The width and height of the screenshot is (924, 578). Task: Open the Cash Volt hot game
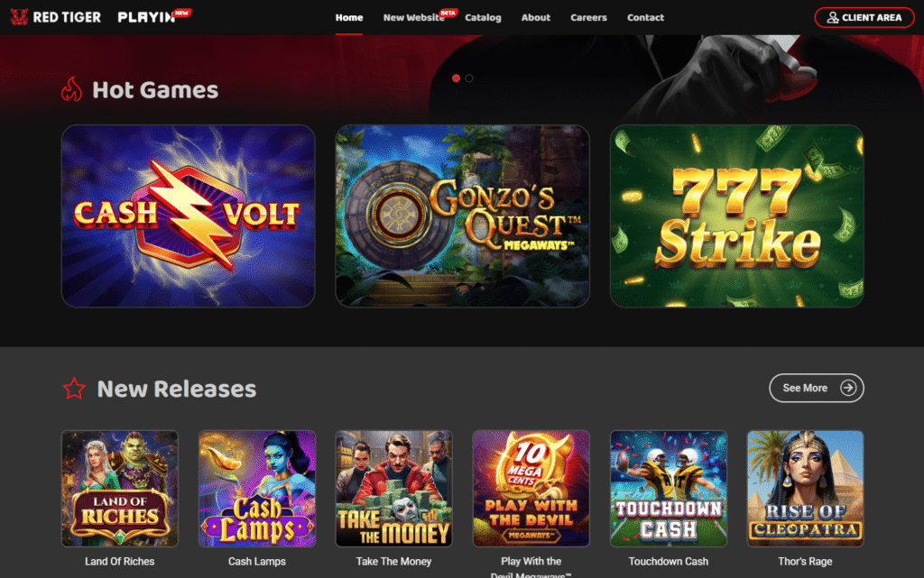tap(188, 216)
